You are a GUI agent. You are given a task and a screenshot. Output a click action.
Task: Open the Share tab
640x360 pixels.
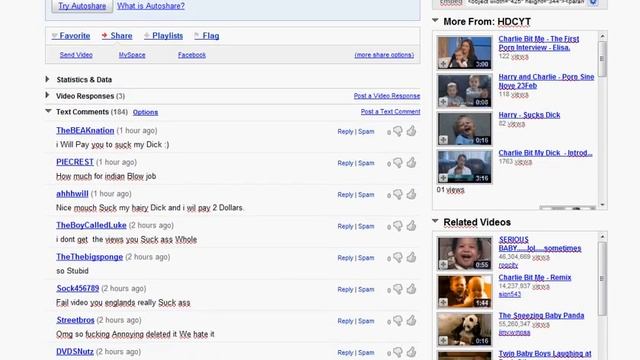(x=121, y=36)
